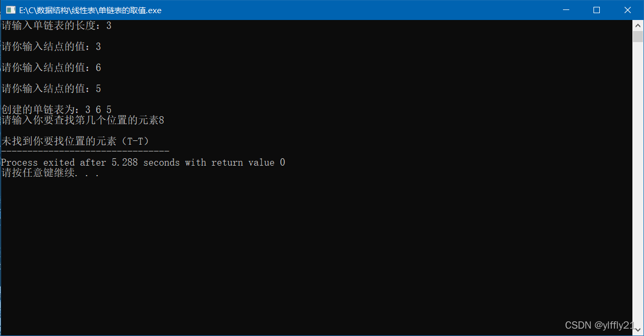This screenshot has height=336, width=644.
Task: Minimize the 单链表的取值.exe console window
Action: (566, 10)
